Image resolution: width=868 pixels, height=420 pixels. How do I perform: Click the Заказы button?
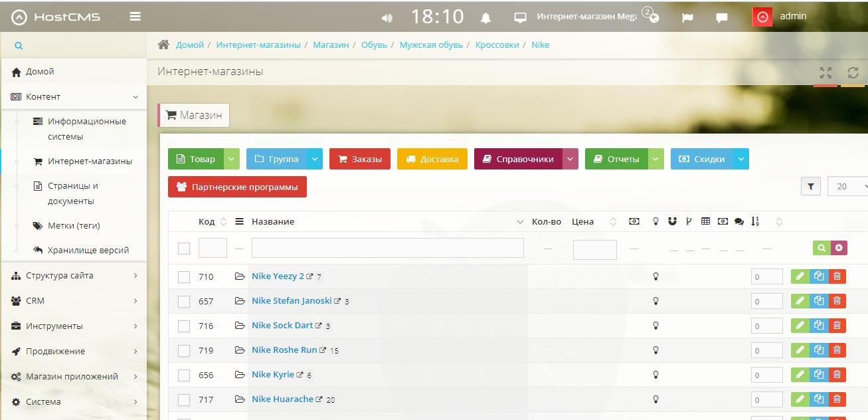(x=360, y=159)
